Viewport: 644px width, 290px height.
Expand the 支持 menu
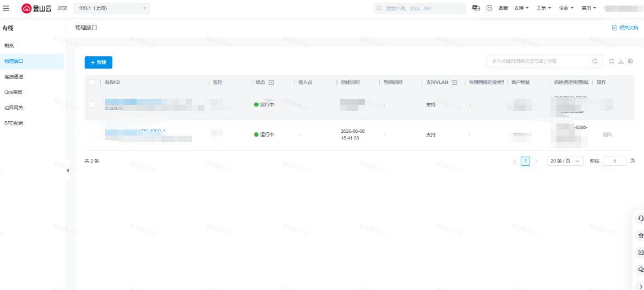pyautogui.click(x=522, y=8)
